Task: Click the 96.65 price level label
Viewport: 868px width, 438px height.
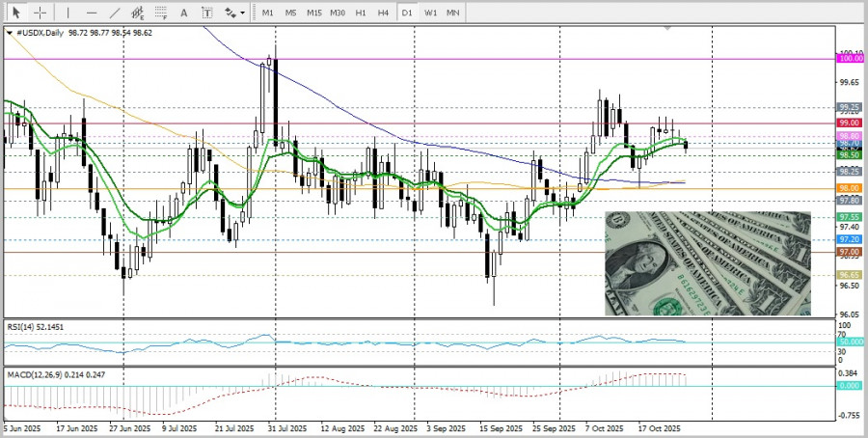Action: pyautogui.click(x=849, y=275)
